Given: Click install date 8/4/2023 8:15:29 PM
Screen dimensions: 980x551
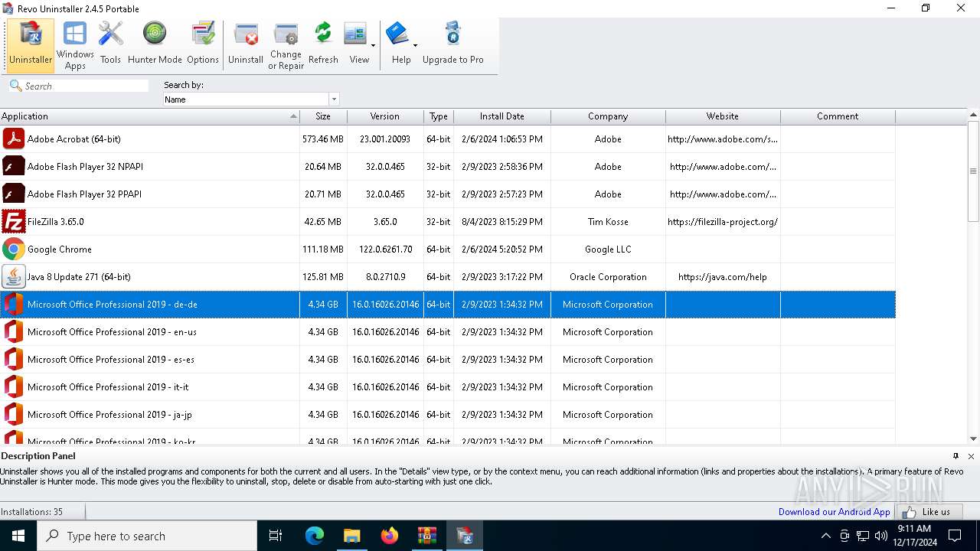Looking at the screenshot, I should (x=502, y=222).
